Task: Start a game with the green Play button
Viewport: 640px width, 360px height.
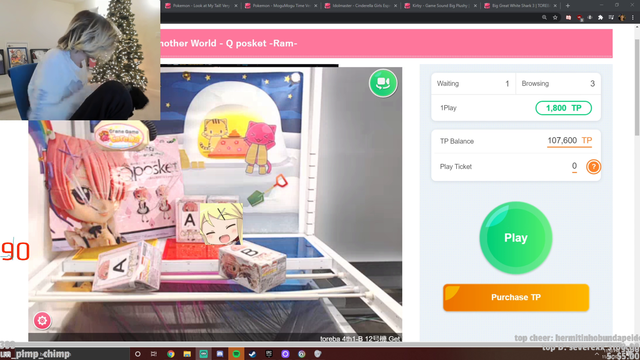Action: tap(516, 238)
